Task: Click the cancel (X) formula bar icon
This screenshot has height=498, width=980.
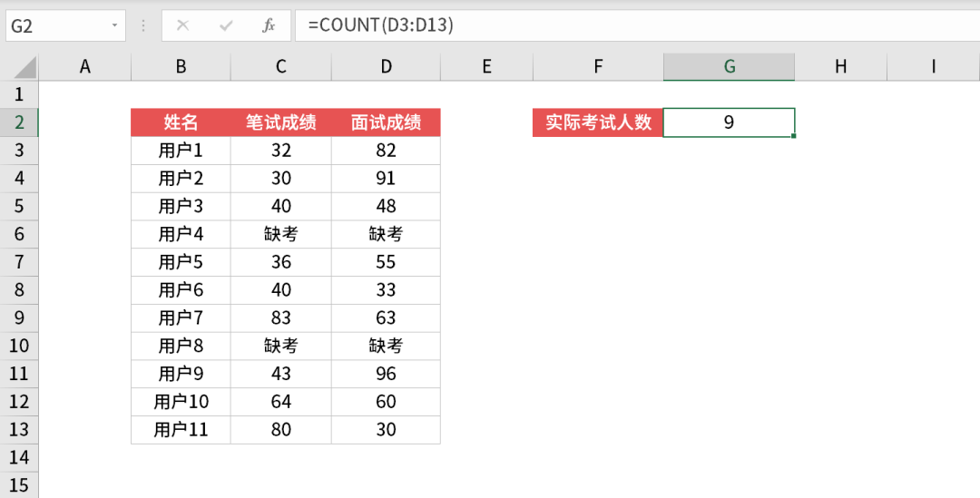Action: click(182, 25)
